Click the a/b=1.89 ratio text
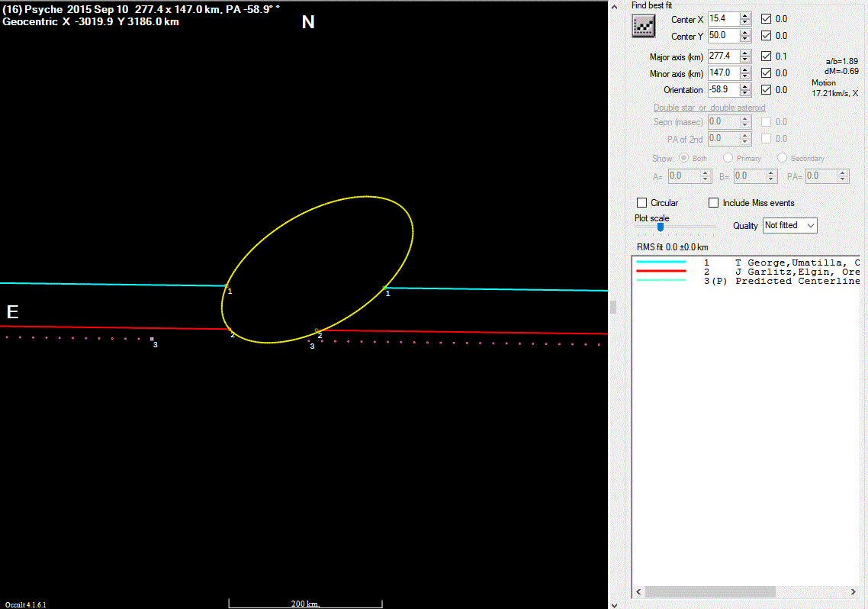868x609 pixels. pyautogui.click(x=842, y=61)
